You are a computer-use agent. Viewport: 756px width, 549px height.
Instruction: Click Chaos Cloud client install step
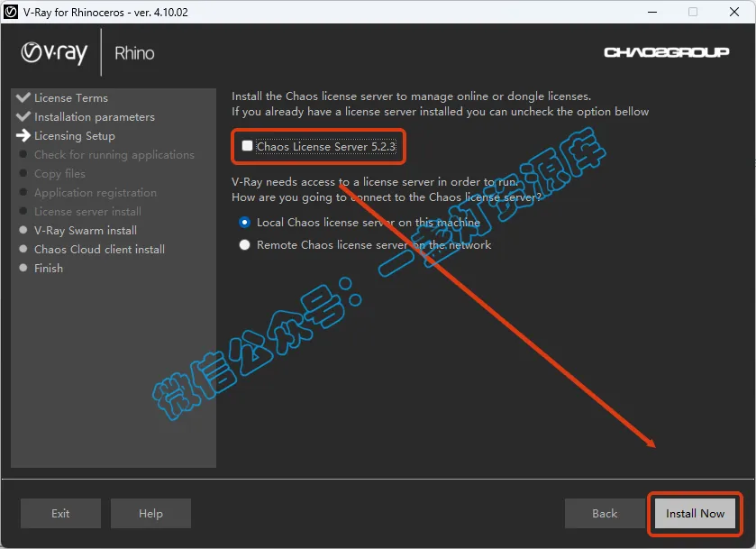coord(99,250)
